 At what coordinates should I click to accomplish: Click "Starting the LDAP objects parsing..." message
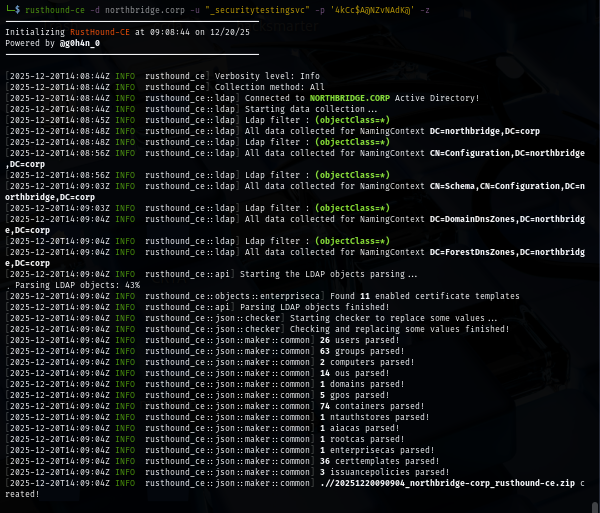click(328, 274)
